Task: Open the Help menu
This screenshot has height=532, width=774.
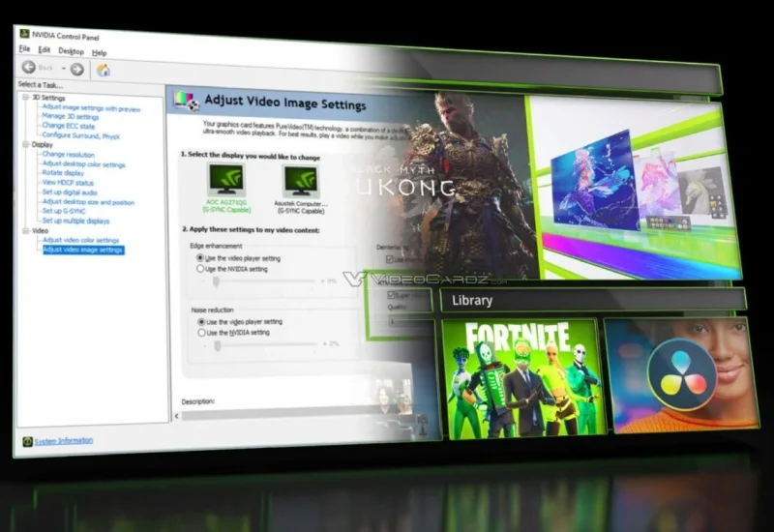Action: pyautogui.click(x=100, y=53)
